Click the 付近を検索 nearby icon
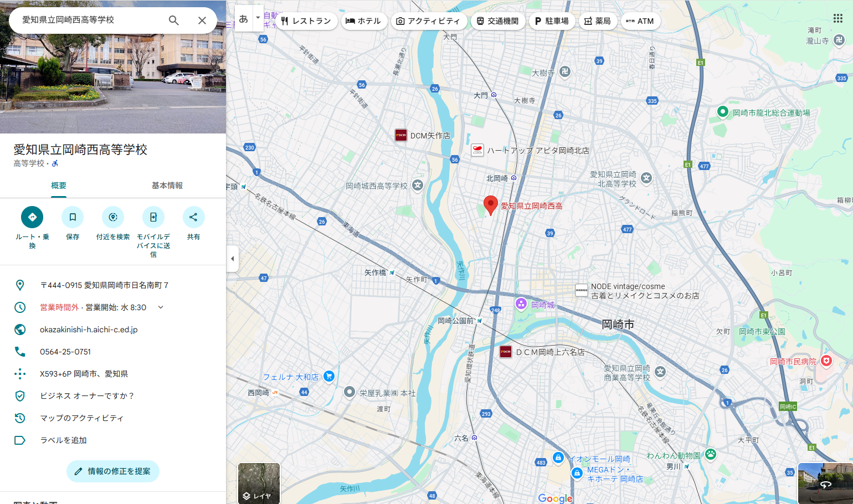This screenshot has width=853, height=504. [x=113, y=217]
